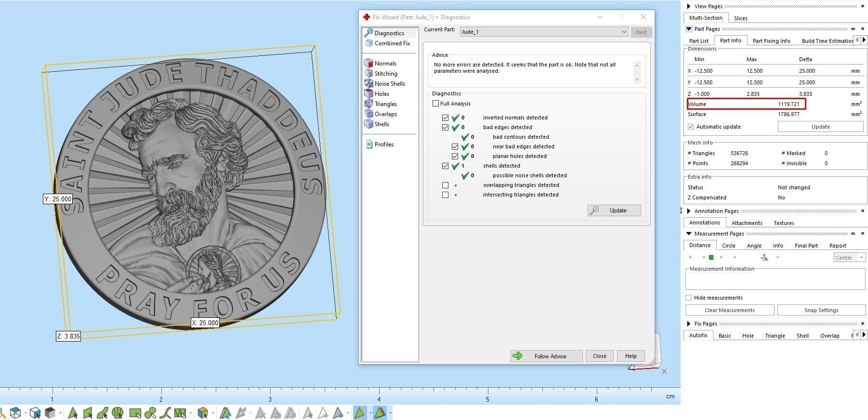Select the mark surface tool
The height and width of the screenshot is (420, 868).
tap(102, 413)
